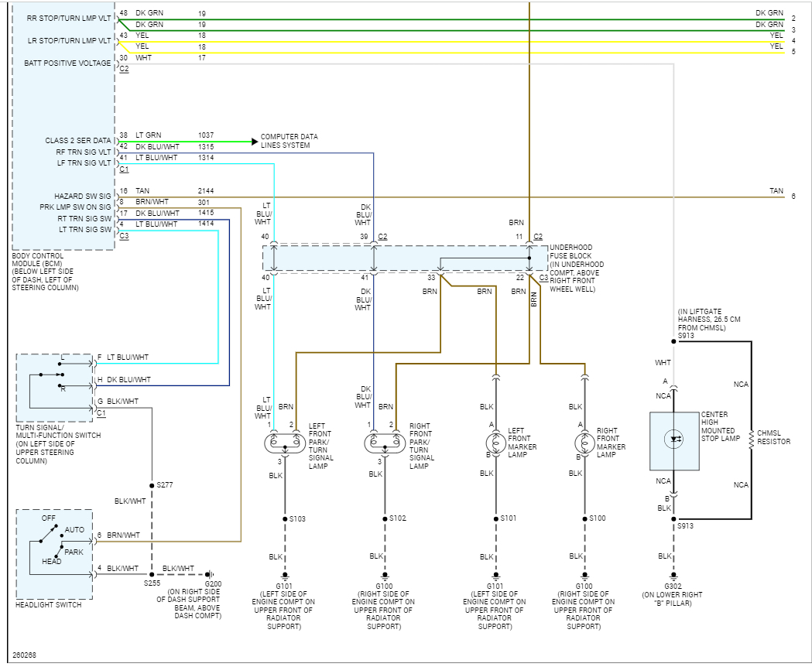Click circuit number 301 on BRN/WHT wire
812x667 pixels.
click(204, 202)
